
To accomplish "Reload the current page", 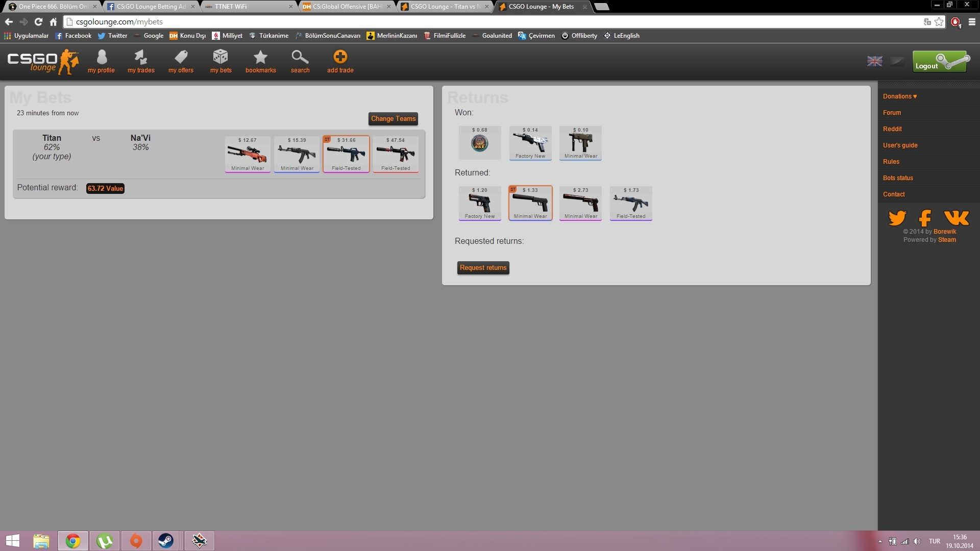I will coord(38,22).
